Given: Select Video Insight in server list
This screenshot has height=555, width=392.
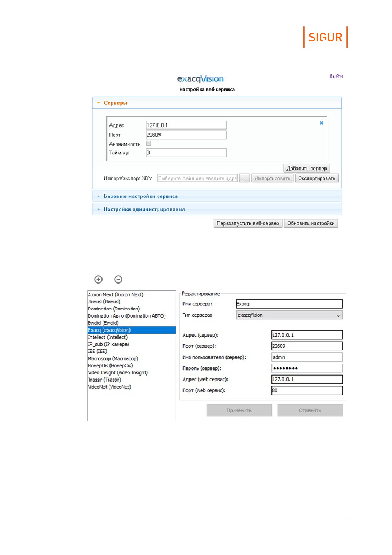Looking at the screenshot, I should (x=132, y=373).
